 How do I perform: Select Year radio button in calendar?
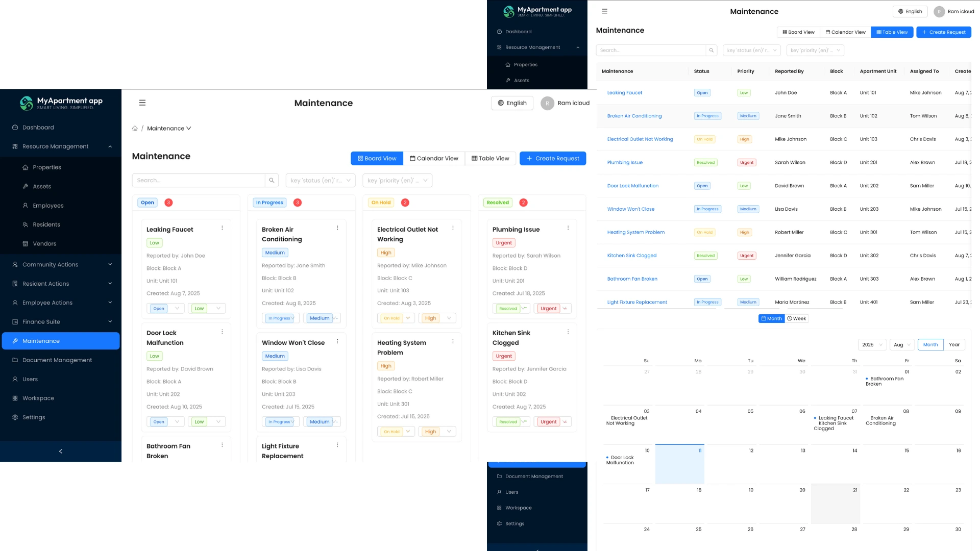pos(954,345)
